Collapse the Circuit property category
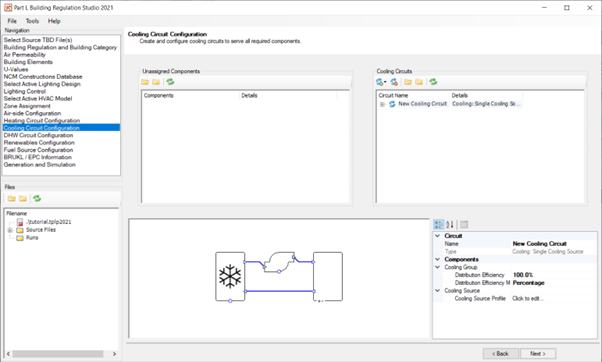This screenshot has height=362, width=602. coord(437,236)
